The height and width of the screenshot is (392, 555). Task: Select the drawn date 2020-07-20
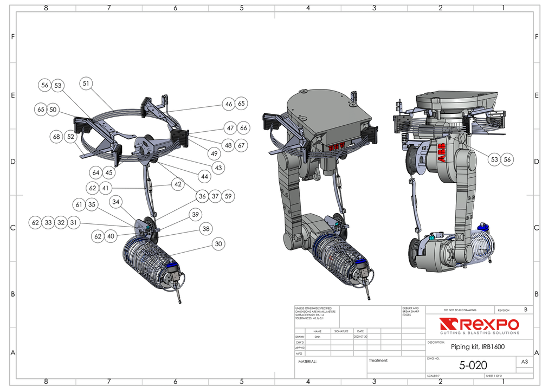[x=360, y=337]
